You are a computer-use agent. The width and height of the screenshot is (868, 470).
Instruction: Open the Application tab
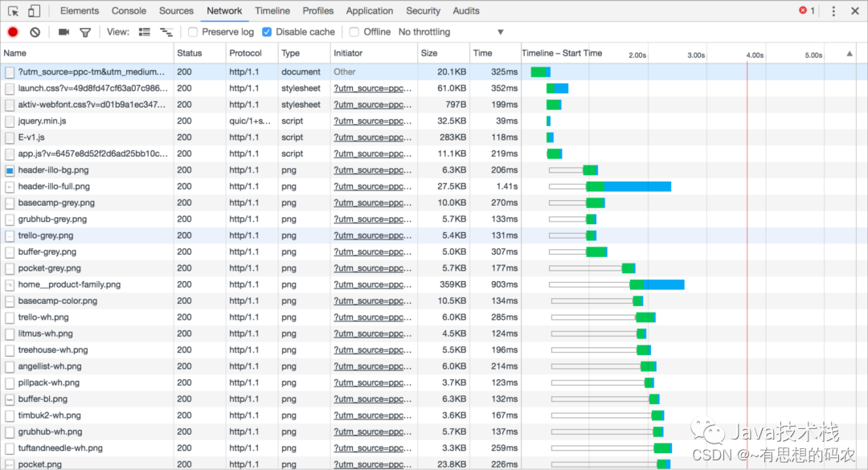pos(370,11)
